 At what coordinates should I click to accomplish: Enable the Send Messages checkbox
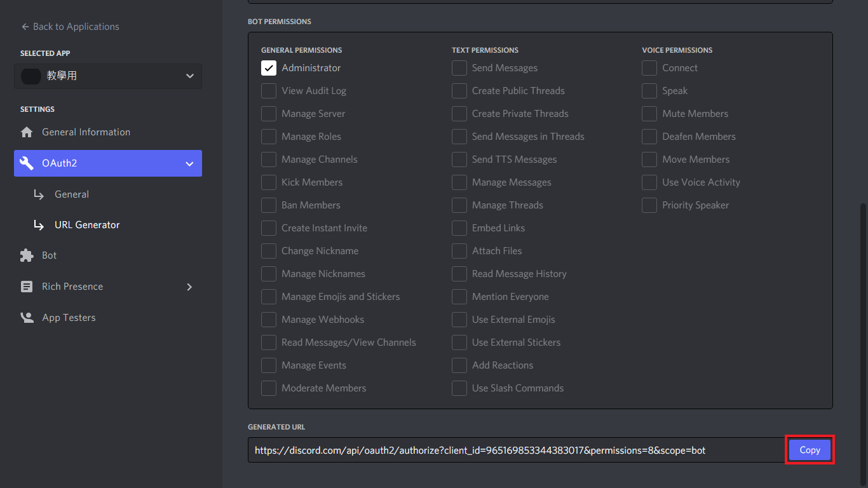(x=459, y=68)
